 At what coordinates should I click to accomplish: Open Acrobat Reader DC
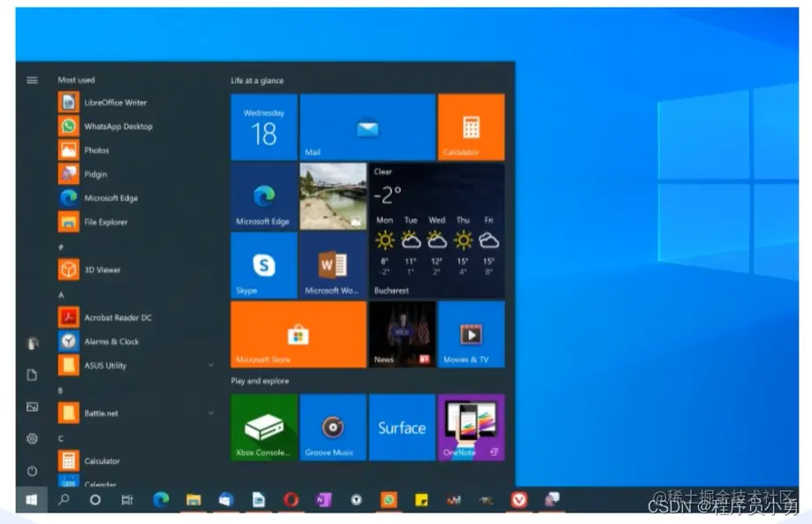pos(136,317)
